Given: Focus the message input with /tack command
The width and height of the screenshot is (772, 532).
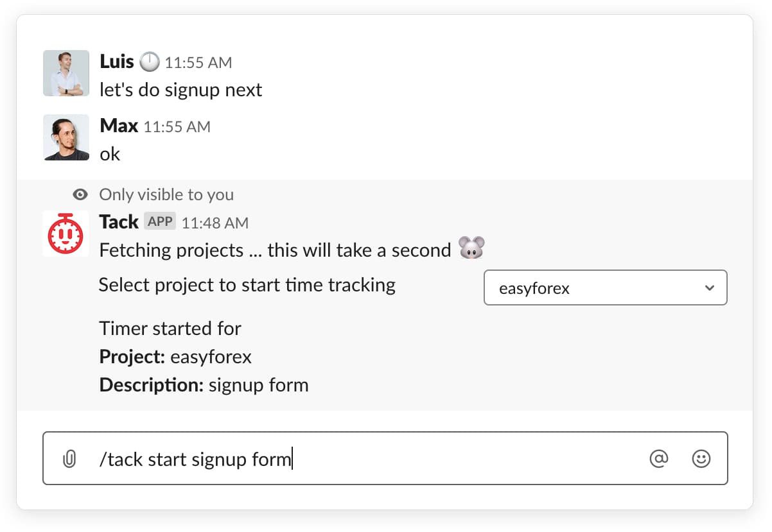Looking at the screenshot, I should click(385, 458).
